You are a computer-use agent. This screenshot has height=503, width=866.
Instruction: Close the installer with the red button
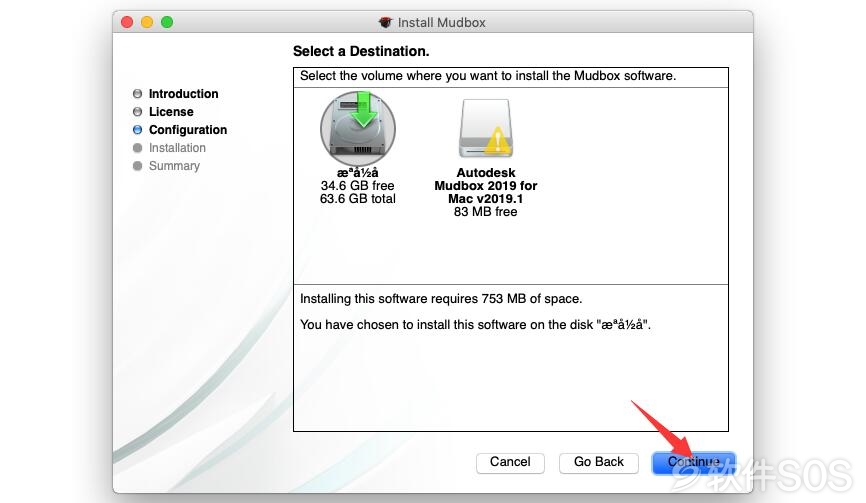[127, 22]
